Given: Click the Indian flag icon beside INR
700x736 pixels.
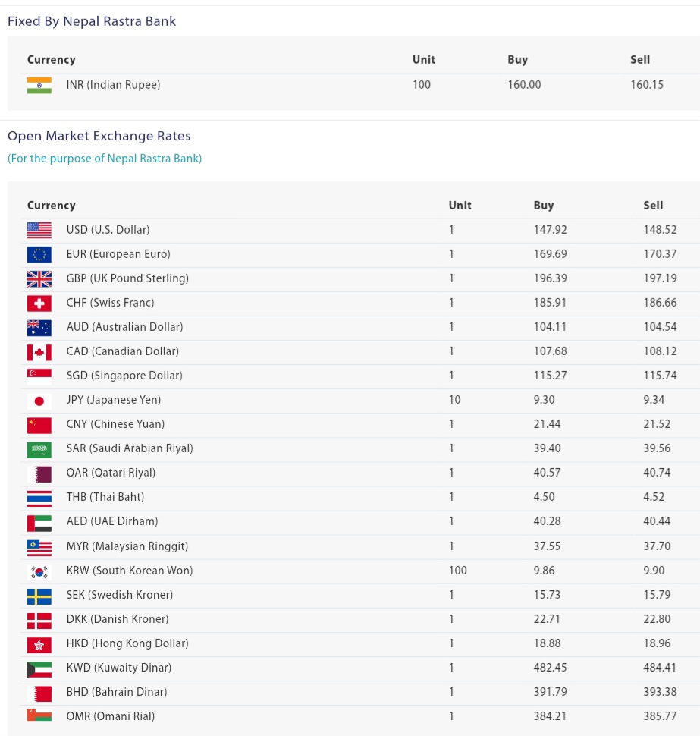Looking at the screenshot, I should [39, 85].
